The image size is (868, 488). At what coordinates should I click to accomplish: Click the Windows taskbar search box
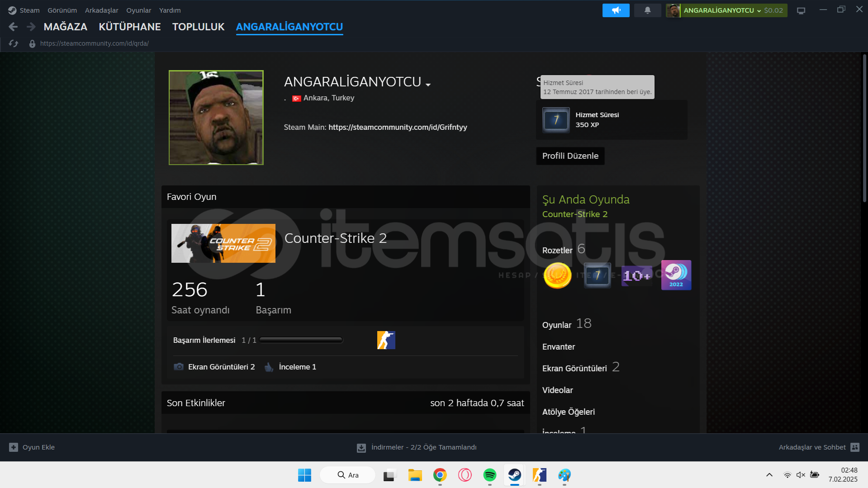coord(347,475)
